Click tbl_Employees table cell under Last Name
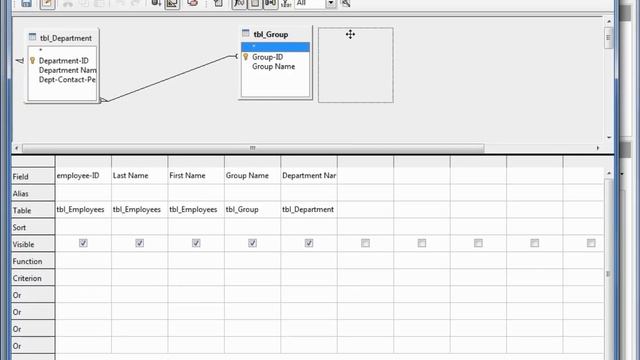The width and height of the screenshot is (640, 360). click(140, 209)
